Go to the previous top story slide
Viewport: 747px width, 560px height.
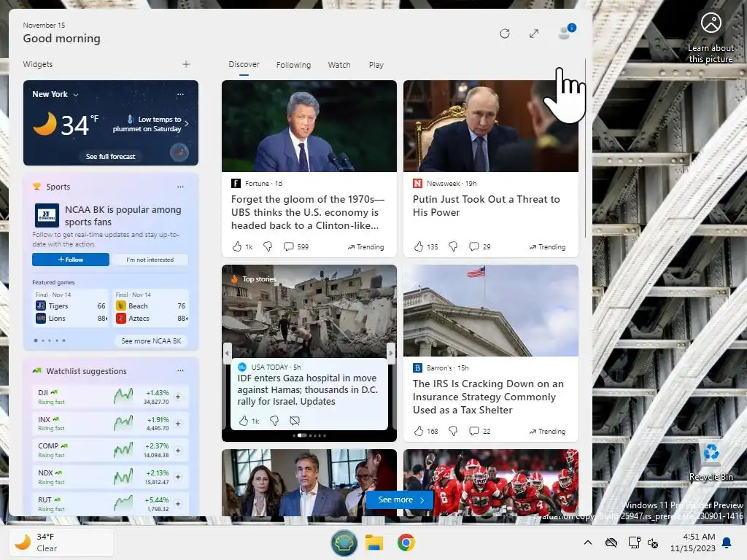coord(228,353)
